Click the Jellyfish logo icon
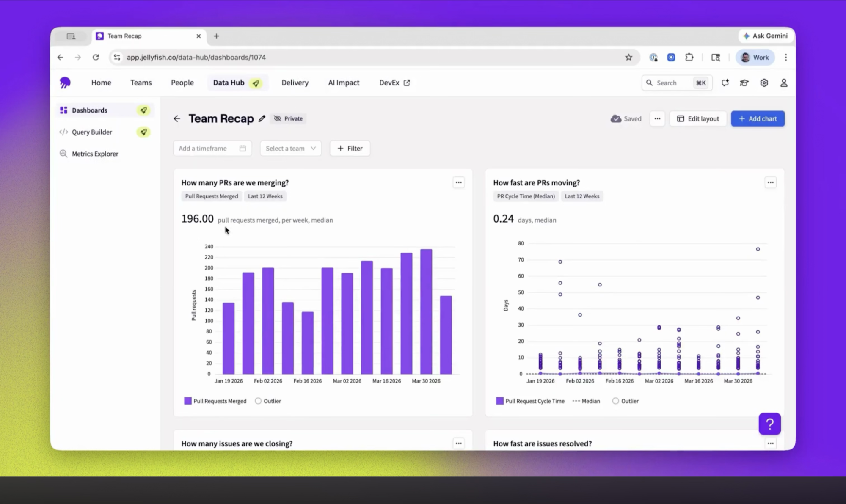846x504 pixels. coord(65,83)
